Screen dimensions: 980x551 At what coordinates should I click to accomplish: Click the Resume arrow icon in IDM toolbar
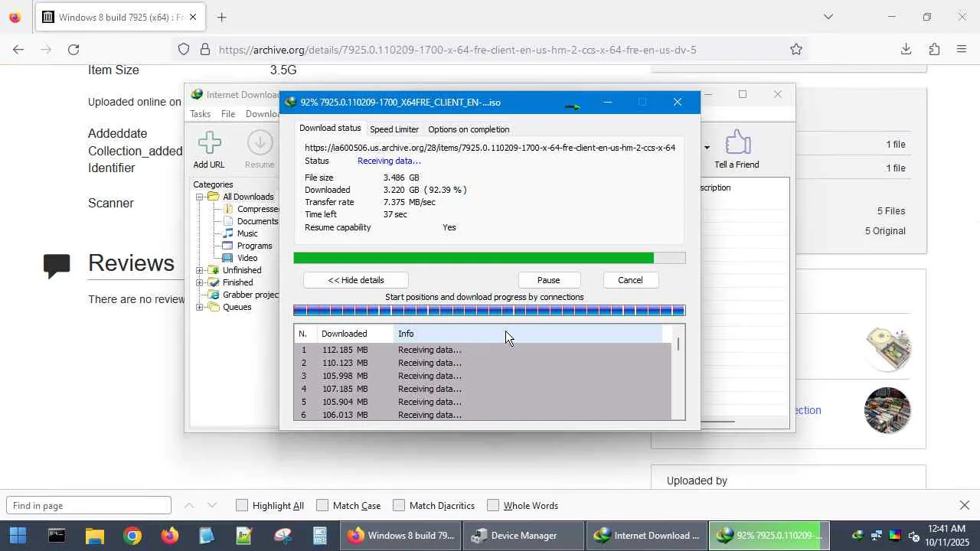tap(260, 143)
